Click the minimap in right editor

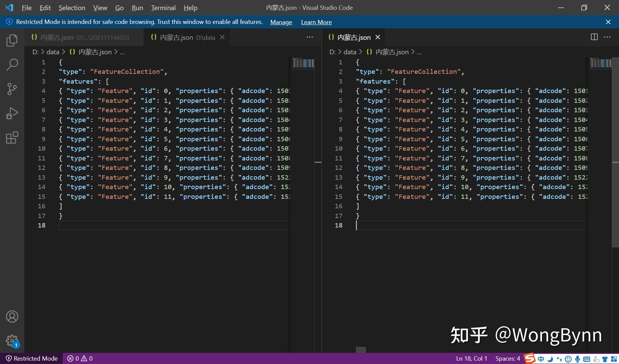click(600, 63)
